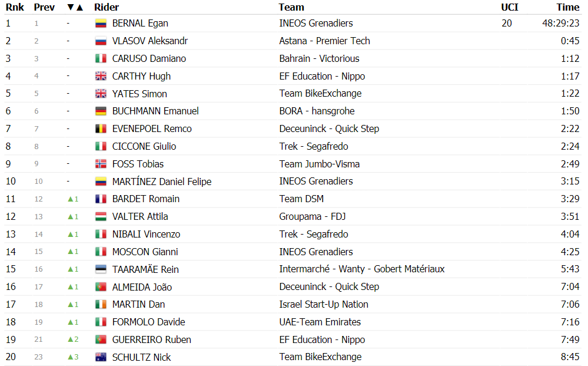Click the green up arrow for GUERREIRO Ruben

click(x=71, y=339)
